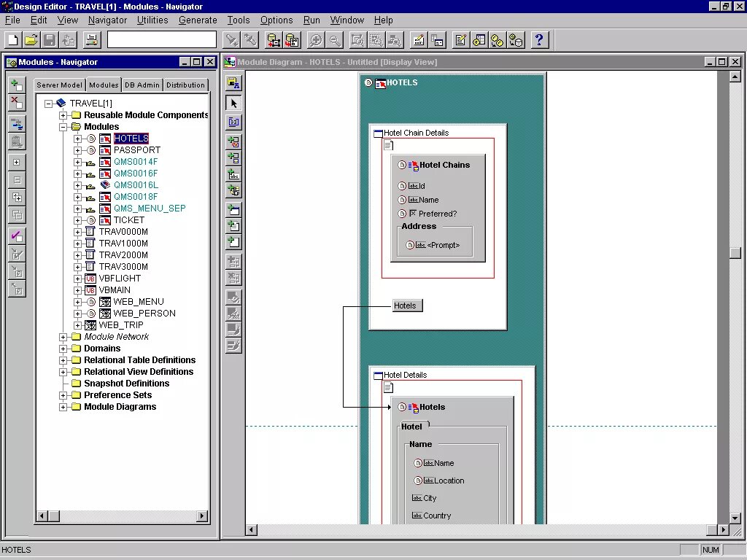747x560 pixels.
Task: Open the Navigator menu
Action: click(108, 20)
